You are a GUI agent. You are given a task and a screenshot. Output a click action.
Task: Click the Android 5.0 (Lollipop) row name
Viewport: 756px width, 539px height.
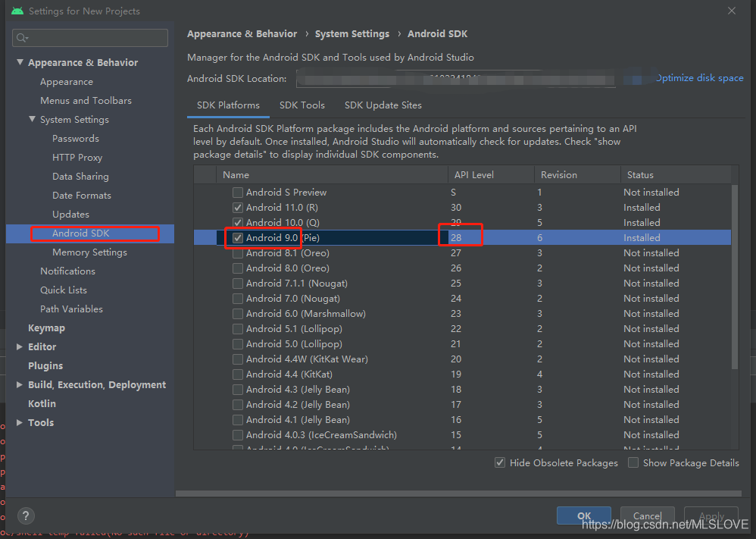point(294,344)
